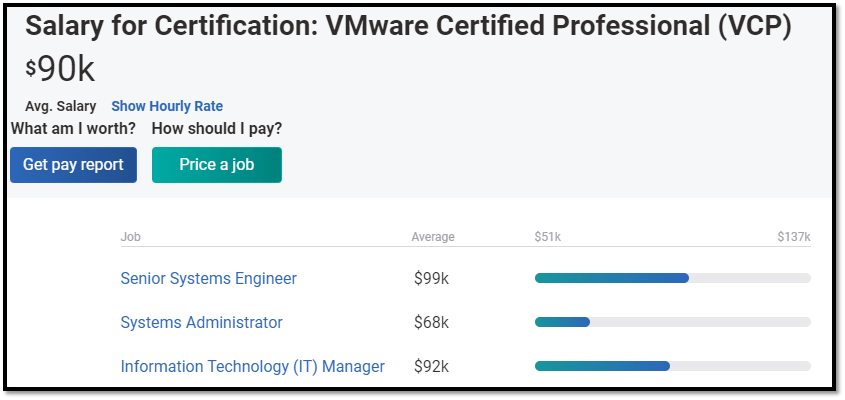The image size is (845, 400).
Task: Click the $92k average value
Action: [x=431, y=367]
